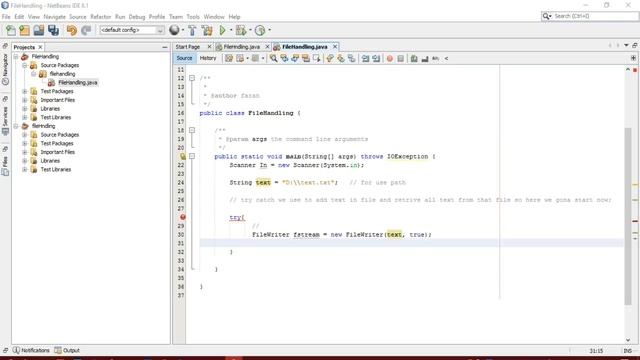Click the Last Edit icon in editor toolbar
640x360 pixels.
229,58
